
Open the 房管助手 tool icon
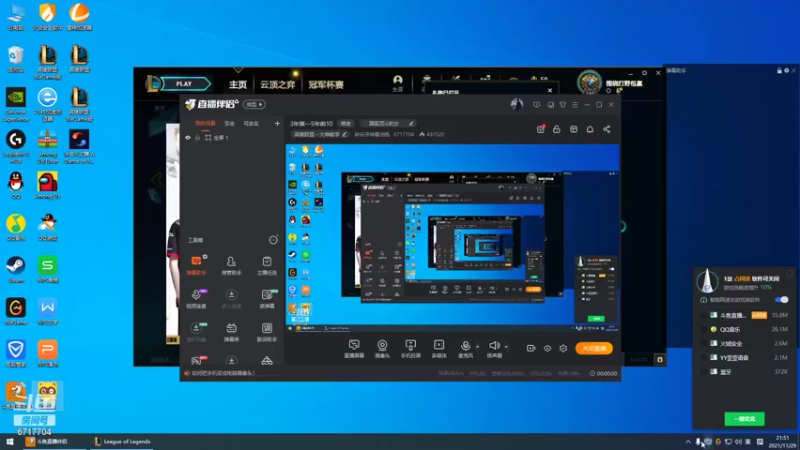pos(231,265)
